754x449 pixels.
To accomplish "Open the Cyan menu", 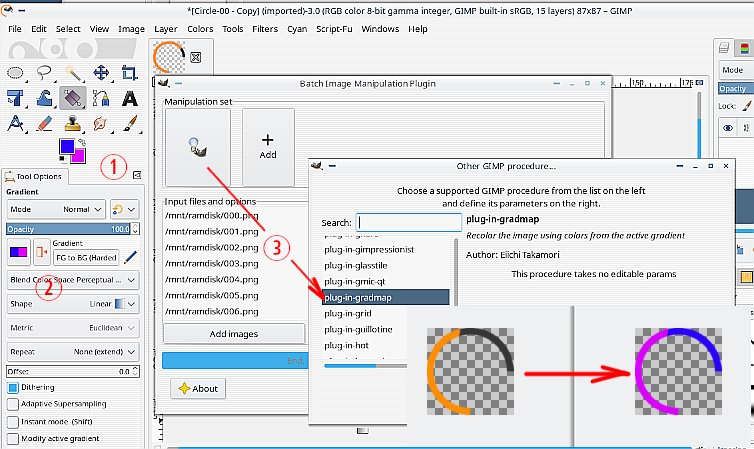I will tap(297, 29).
